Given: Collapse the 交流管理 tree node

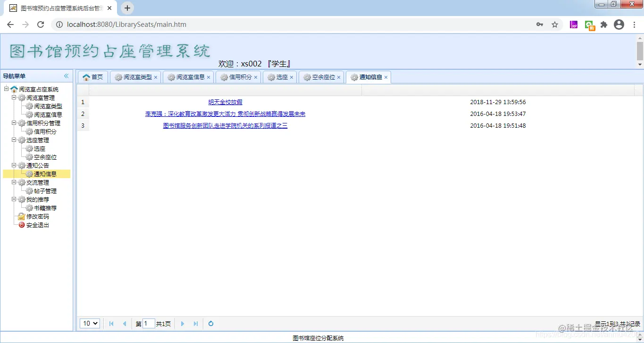Looking at the screenshot, I should tap(14, 182).
